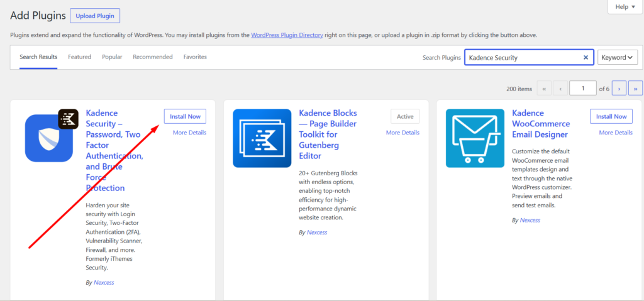Open More Details for Kadence Security
644x301 pixels.
[x=190, y=133]
